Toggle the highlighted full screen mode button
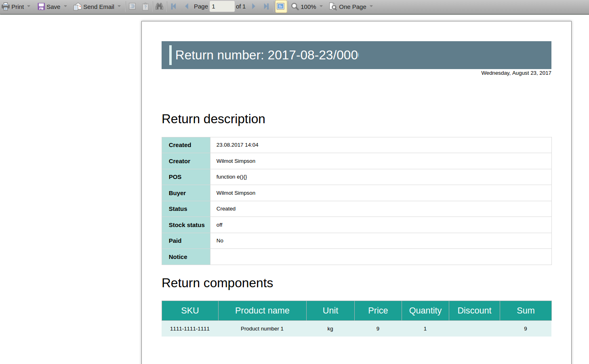This screenshot has width=589, height=364. click(281, 6)
